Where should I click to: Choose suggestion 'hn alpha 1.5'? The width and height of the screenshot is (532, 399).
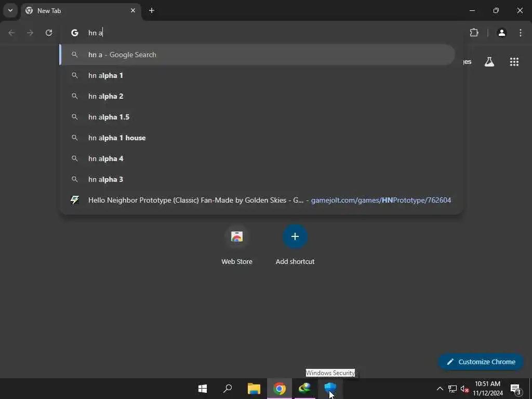click(x=257, y=117)
